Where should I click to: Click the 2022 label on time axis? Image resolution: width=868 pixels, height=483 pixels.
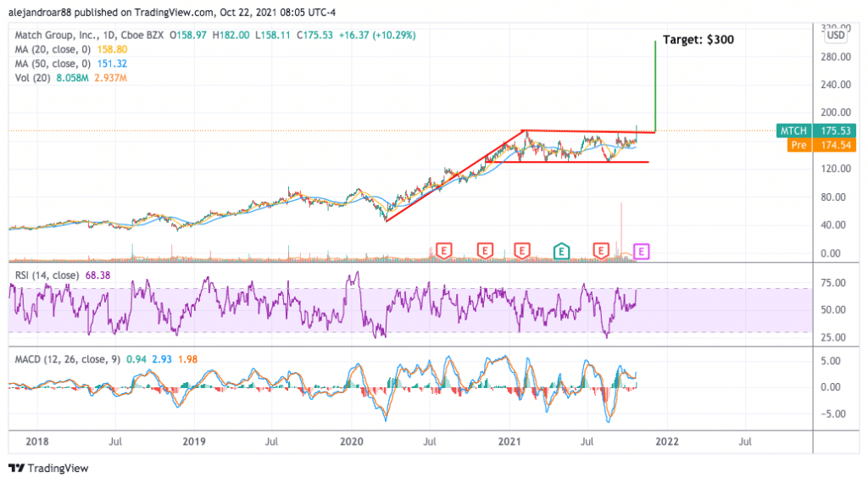(x=666, y=441)
